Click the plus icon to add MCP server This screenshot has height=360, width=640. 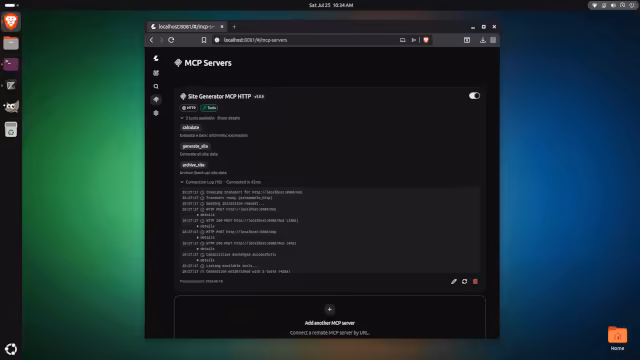329,309
